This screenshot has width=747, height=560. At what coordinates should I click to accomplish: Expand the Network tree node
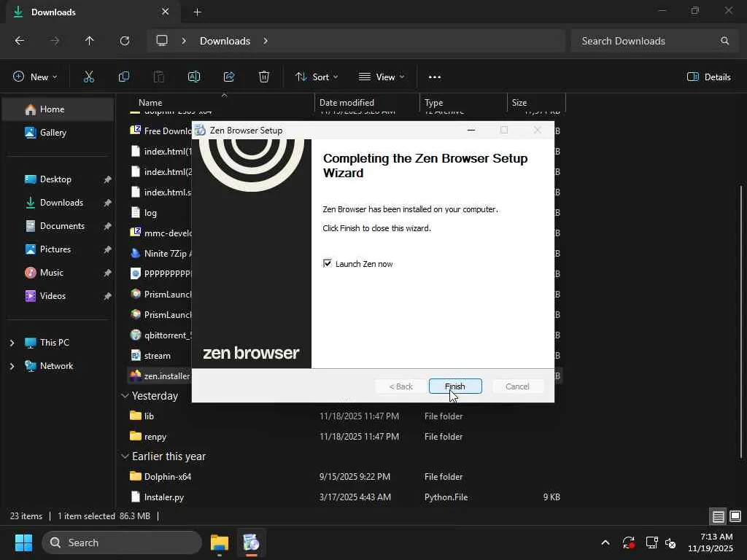[12, 366]
